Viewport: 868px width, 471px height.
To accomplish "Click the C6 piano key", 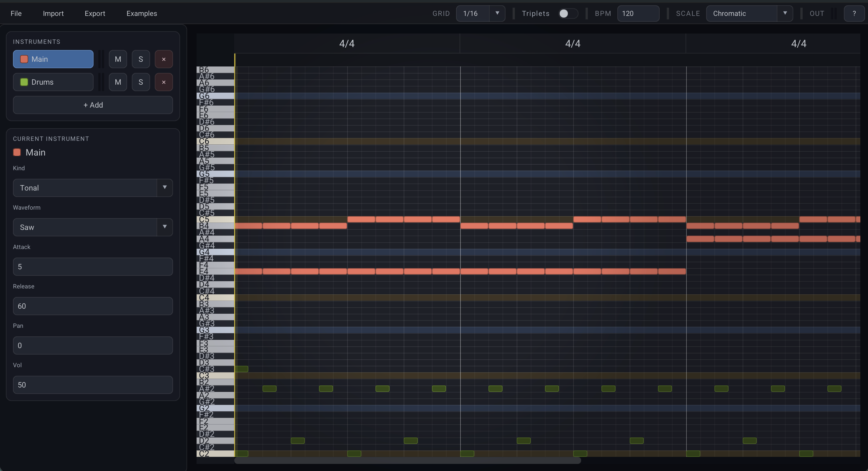I will [215, 141].
